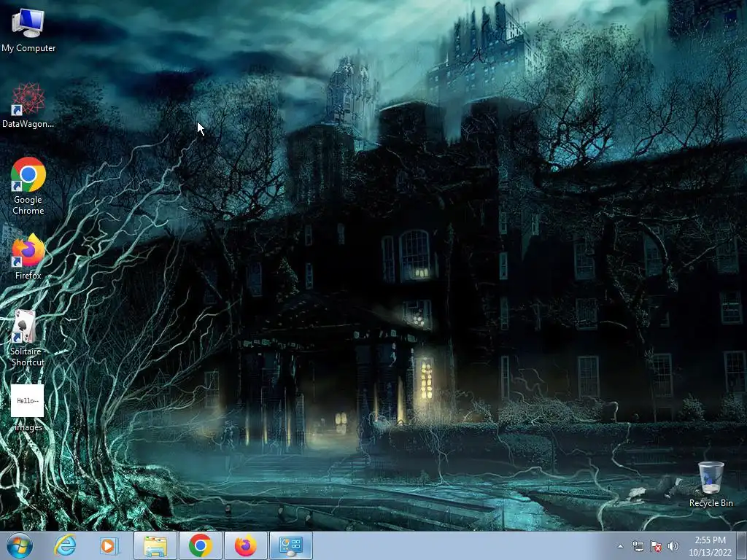Select the My Computer desktop icon
This screenshot has height=560, width=747.
pos(28,30)
